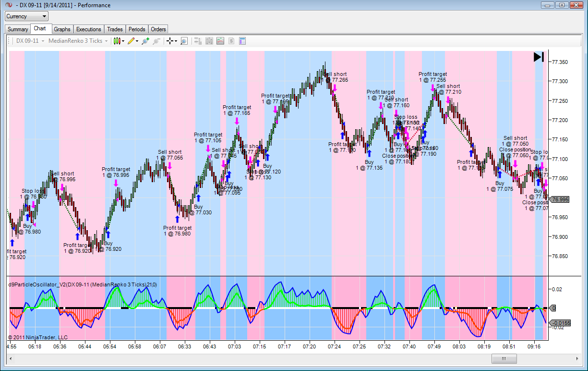Switch to the Periods tab
Viewport: 588px width, 371px height.
click(137, 29)
